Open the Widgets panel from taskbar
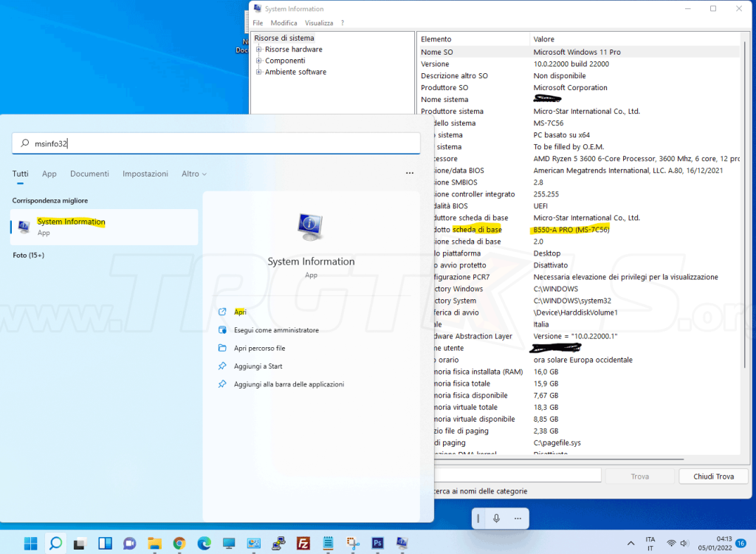Image resolution: width=756 pixels, height=554 pixels. coord(105,544)
